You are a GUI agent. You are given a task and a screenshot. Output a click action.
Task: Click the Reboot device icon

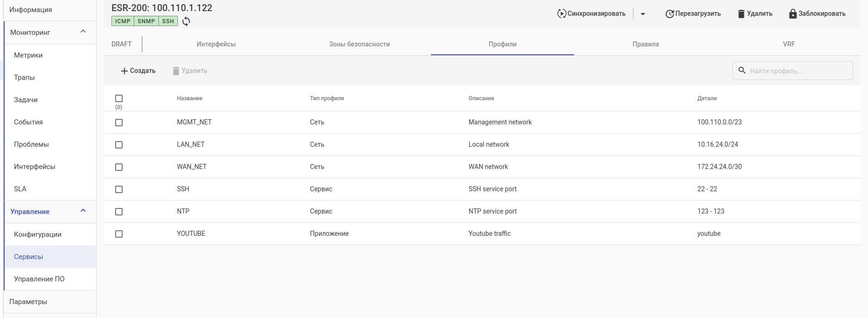coord(670,14)
